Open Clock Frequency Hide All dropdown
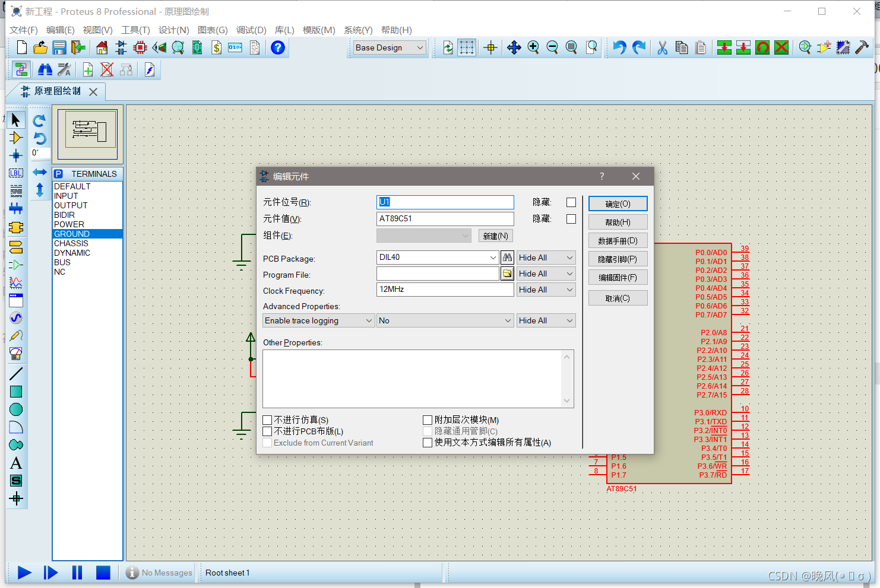This screenshot has width=880, height=588. click(x=546, y=290)
